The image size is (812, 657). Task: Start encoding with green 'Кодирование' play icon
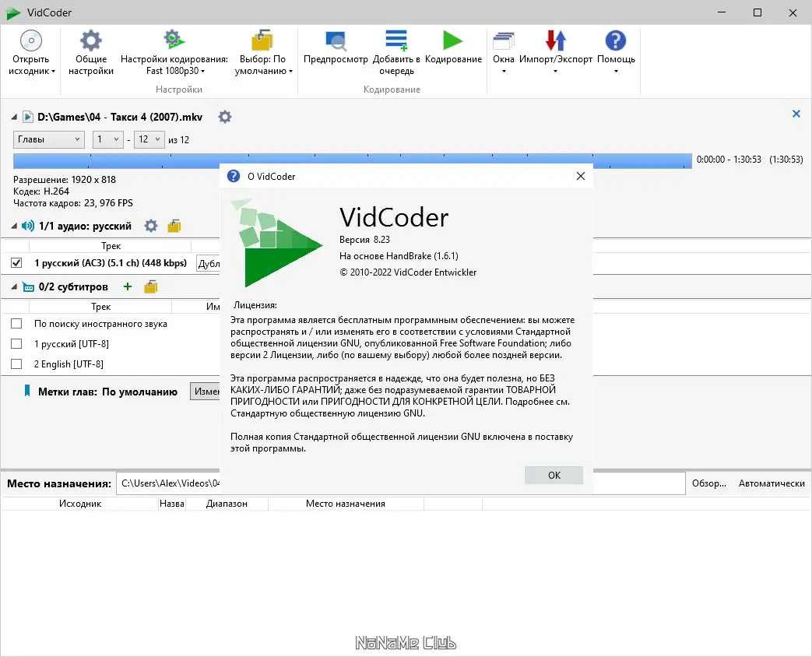[452, 40]
